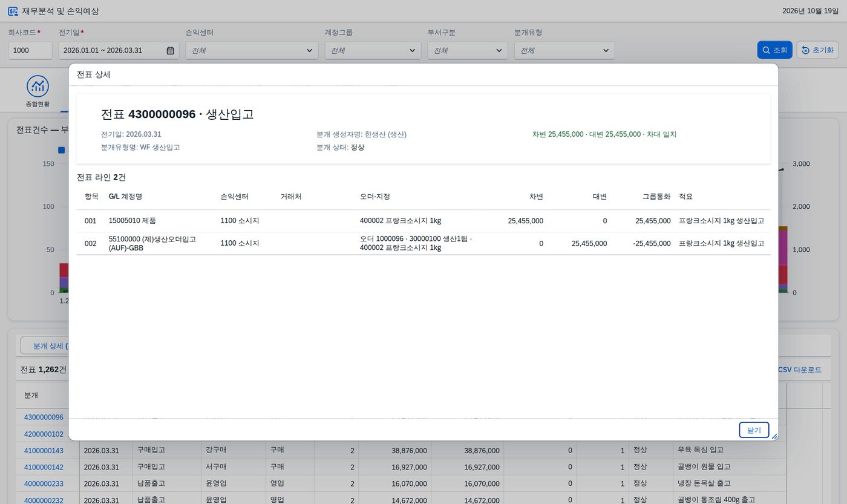Image resolution: width=847 pixels, height=504 pixels.
Task: Open voucher link 4000000233
Action: point(44,483)
